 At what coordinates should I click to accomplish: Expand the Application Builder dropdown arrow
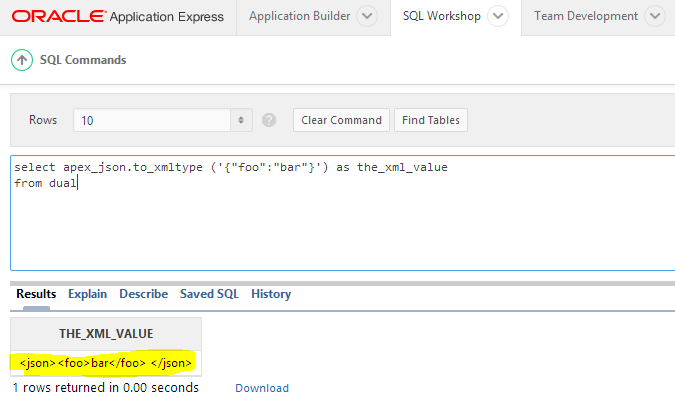pos(367,17)
